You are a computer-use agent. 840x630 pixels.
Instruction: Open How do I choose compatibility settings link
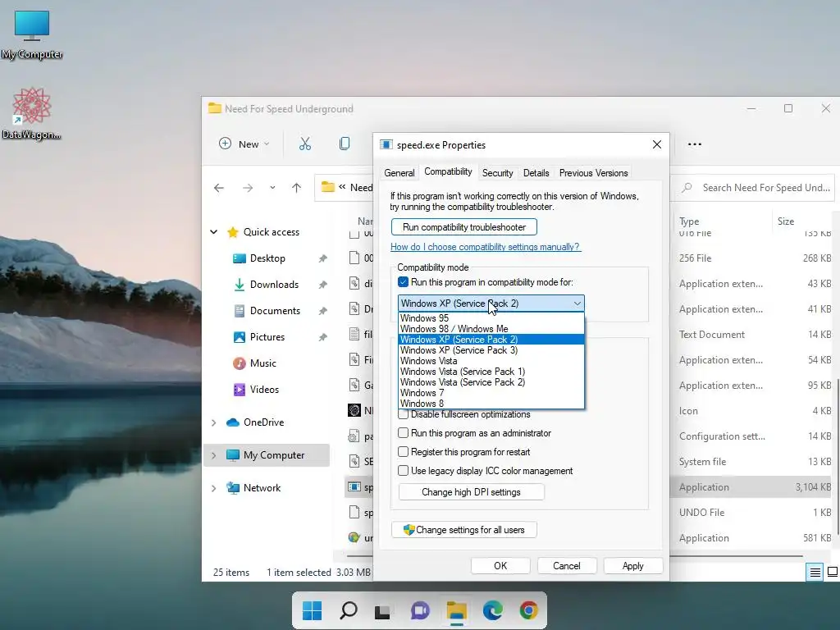click(485, 247)
